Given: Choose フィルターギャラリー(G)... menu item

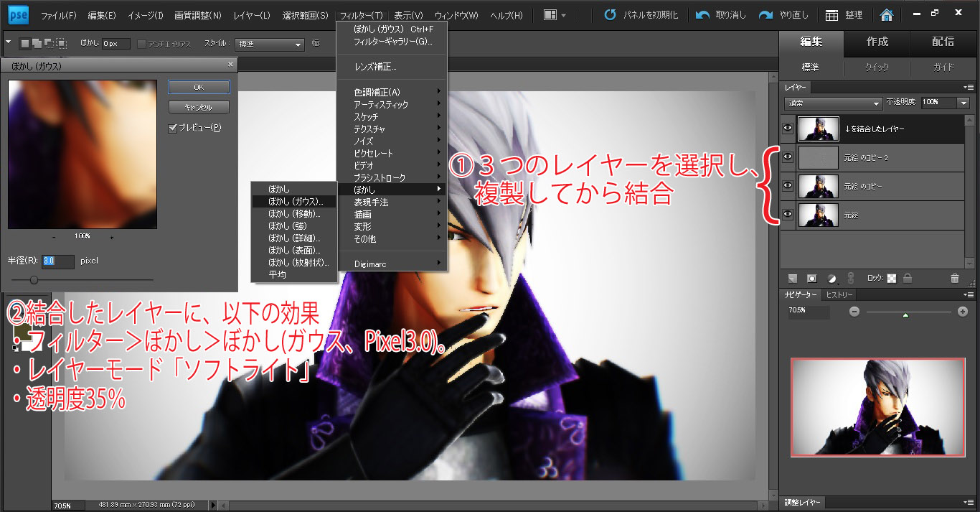Looking at the screenshot, I should (392, 42).
